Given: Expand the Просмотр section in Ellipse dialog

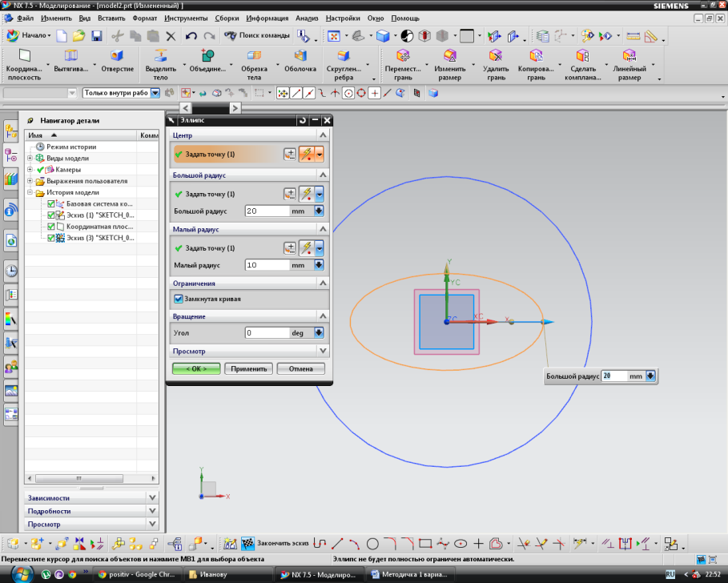Looking at the screenshot, I should click(x=322, y=351).
